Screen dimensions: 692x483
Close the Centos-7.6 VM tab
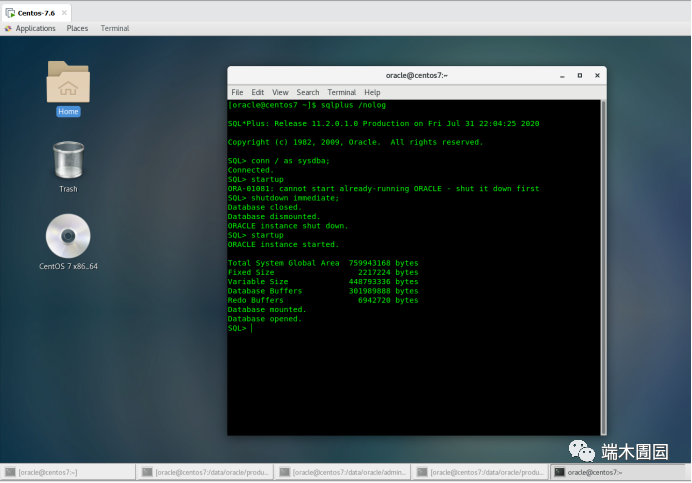click(64, 13)
